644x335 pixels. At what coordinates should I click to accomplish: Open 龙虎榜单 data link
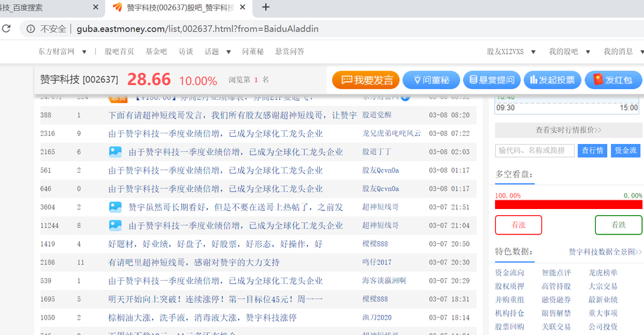click(603, 273)
